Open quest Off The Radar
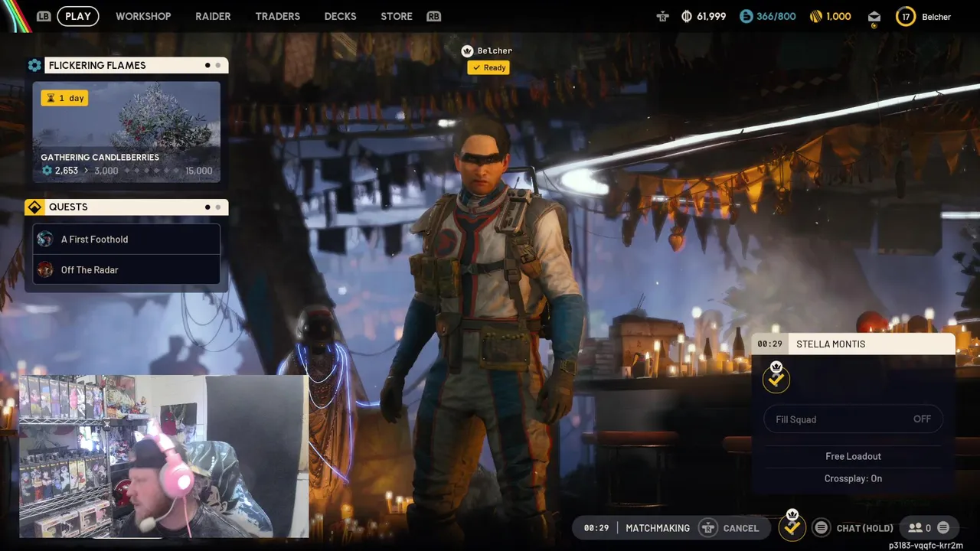The image size is (980, 551). tap(126, 269)
